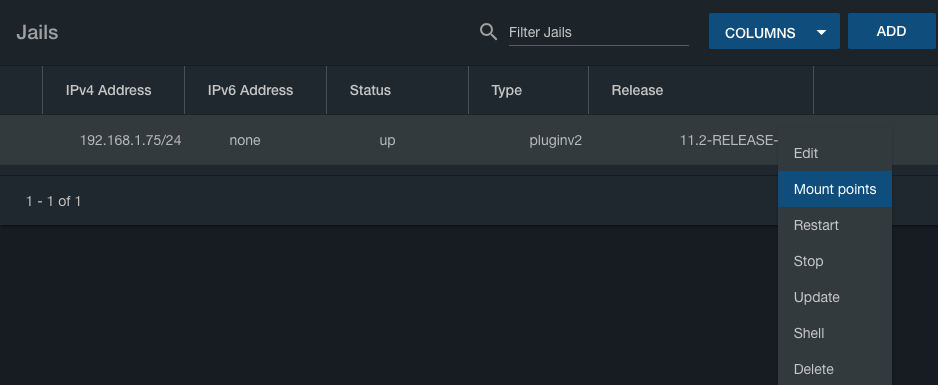Sort by the IPv4 Address column header

tap(108, 90)
